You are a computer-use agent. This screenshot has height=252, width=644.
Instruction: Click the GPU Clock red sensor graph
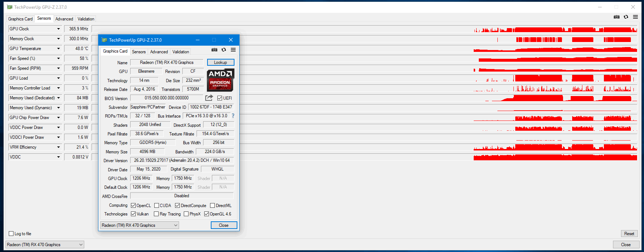click(x=555, y=29)
